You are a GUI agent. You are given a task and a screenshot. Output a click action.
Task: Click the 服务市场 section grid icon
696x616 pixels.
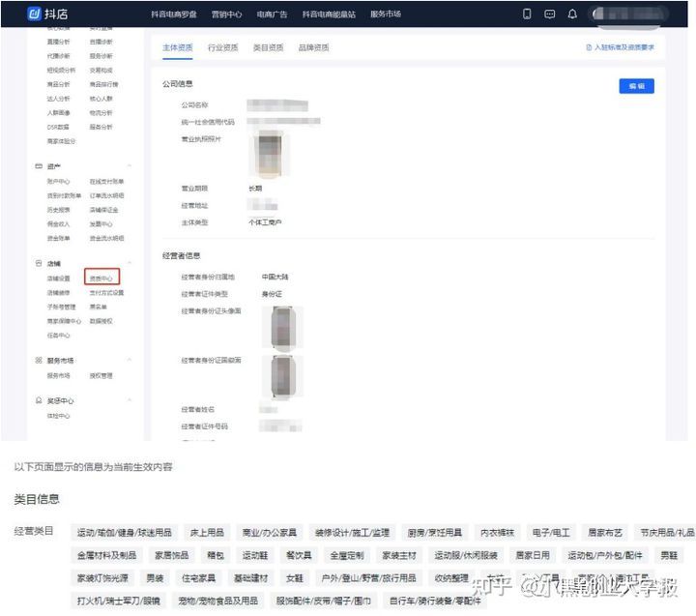(39, 360)
